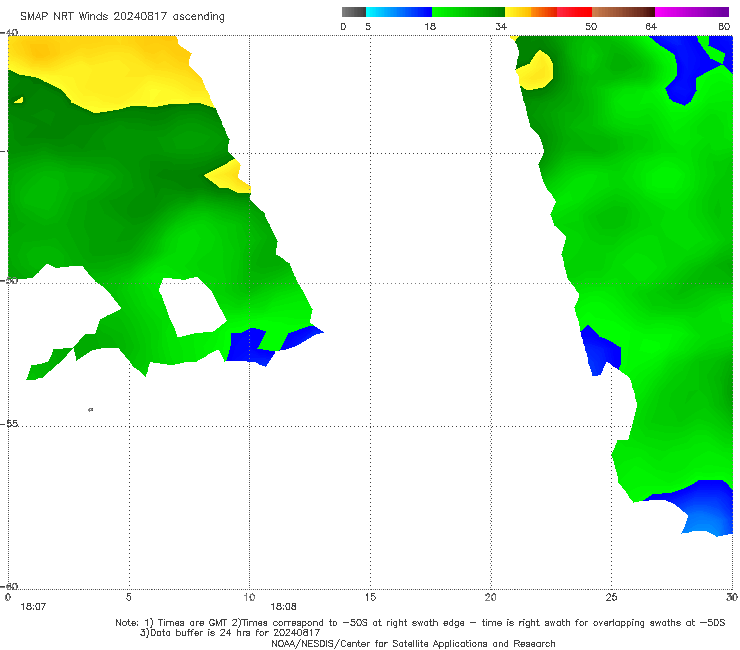740x650 pixels.
Task: Click the color bar label '64'
Action: [x=651, y=26]
